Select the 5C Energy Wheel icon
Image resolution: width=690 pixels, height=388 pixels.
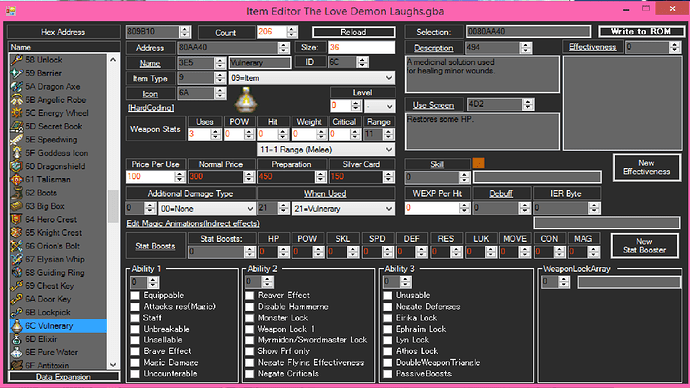click(x=17, y=113)
